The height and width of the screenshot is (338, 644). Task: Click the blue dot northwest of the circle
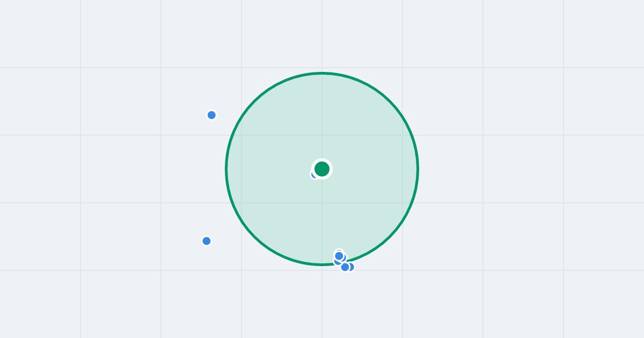pos(211,115)
